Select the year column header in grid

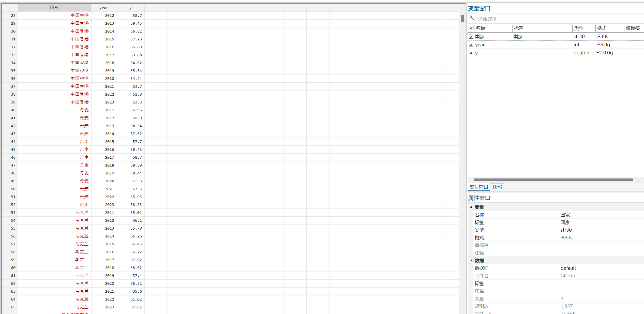pyautogui.click(x=104, y=8)
